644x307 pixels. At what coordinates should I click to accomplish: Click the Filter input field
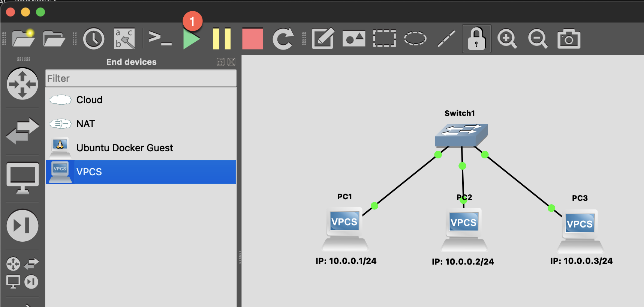tap(141, 78)
